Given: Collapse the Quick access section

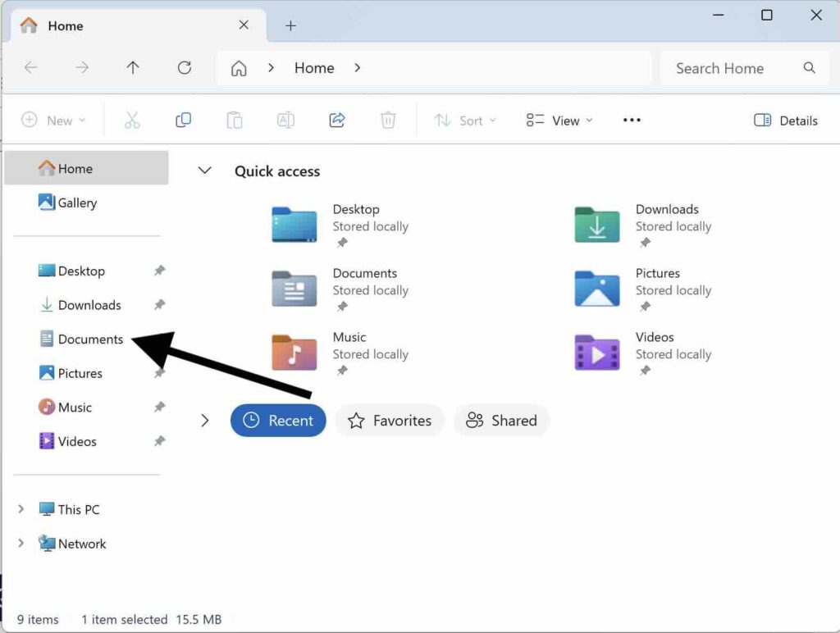Looking at the screenshot, I should [x=205, y=171].
